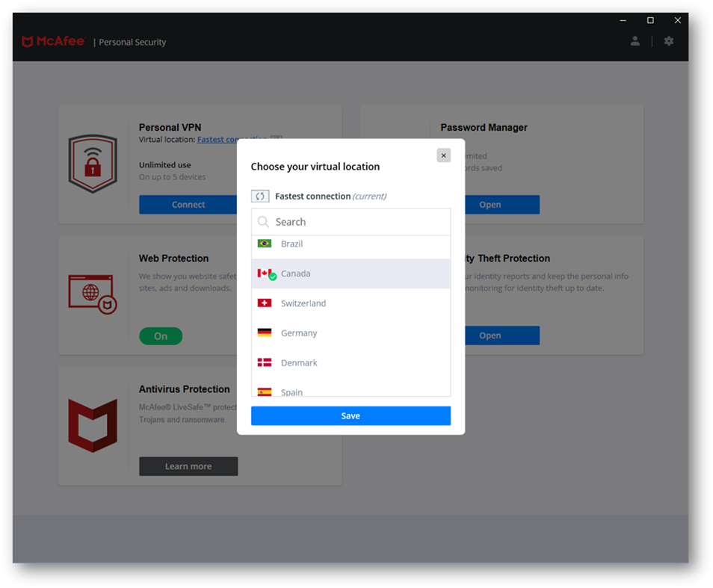Open the settings gear icon
Viewport: 713px width, 588px height.
point(668,41)
